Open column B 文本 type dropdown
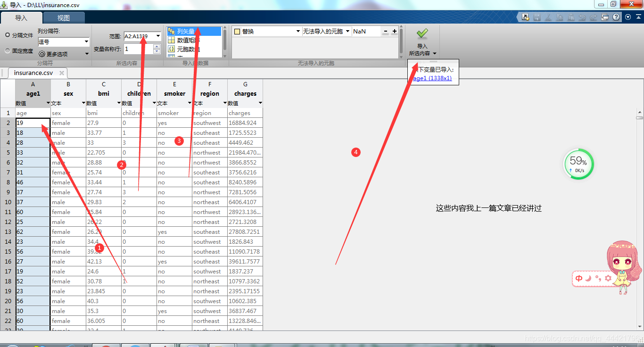Screen dimensions: 644x347 [x=83, y=103]
